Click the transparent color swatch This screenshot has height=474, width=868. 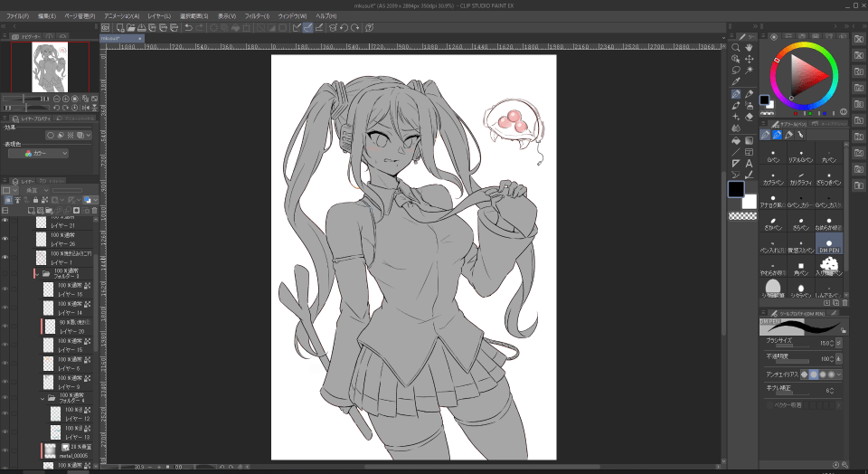click(742, 216)
